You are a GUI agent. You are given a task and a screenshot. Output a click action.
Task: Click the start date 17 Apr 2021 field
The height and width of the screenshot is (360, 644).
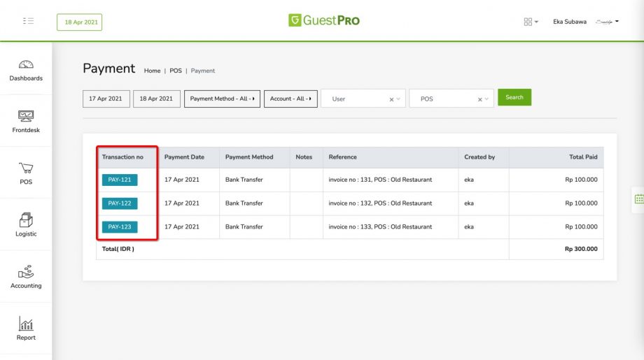pos(106,99)
